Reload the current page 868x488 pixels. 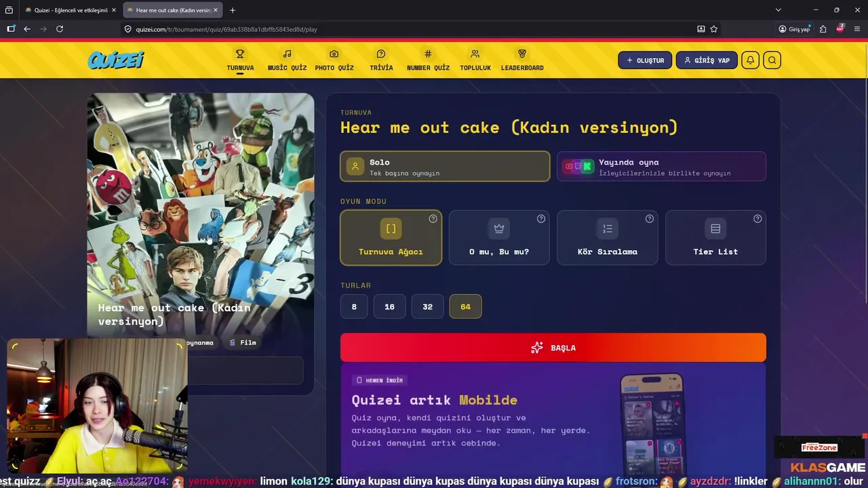tap(60, 29)
